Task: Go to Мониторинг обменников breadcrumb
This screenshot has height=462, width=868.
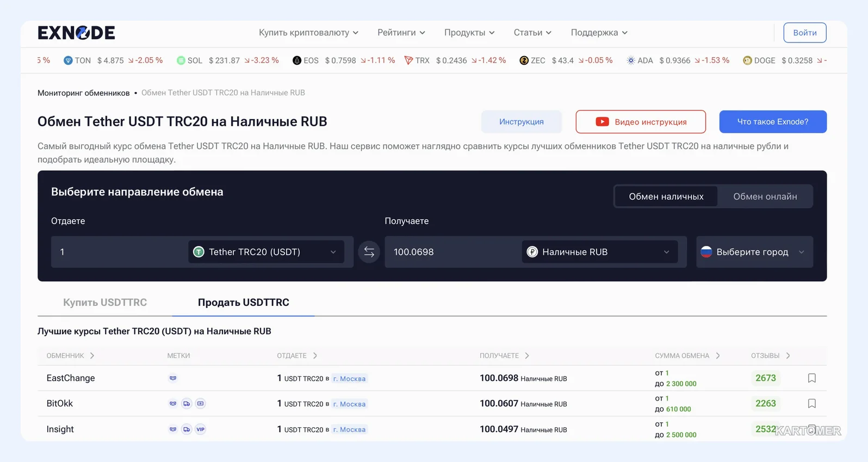Action: point(84,93)
